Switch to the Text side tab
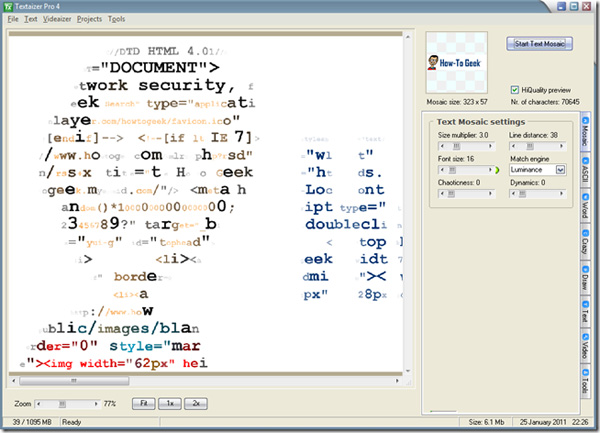This screenshot has height=433, width=600. [x=585, y=312]
